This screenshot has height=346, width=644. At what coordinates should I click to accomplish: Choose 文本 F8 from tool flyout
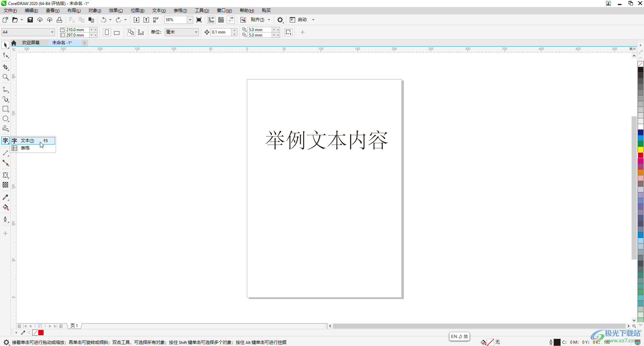pos(33,141)
